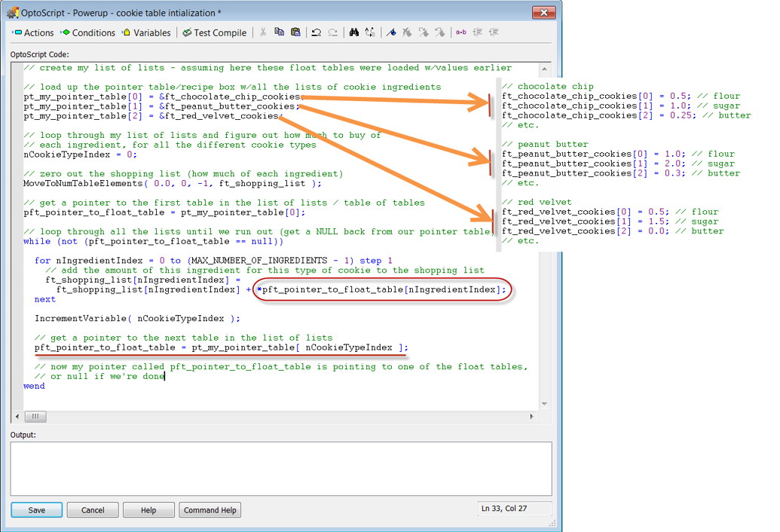The image size is (780, 532).
Task: Click the find-and-replace icon beside the binoculars
Action: coord(369,32)
